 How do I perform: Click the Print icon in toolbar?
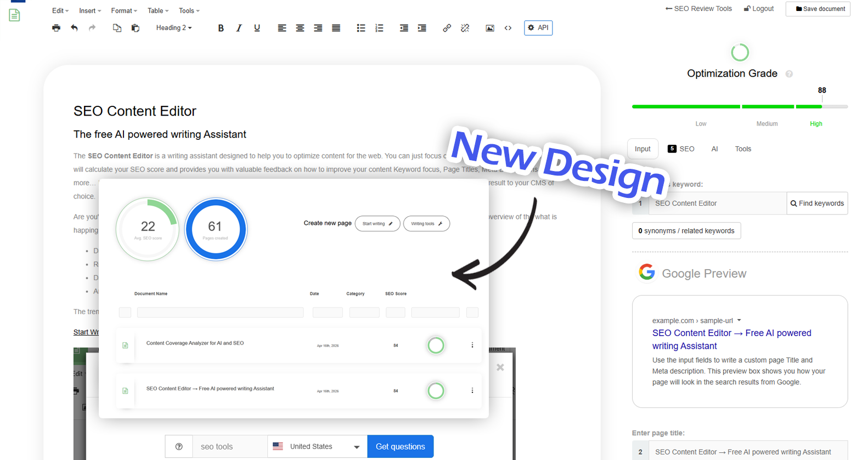click(x=56, y=28)
